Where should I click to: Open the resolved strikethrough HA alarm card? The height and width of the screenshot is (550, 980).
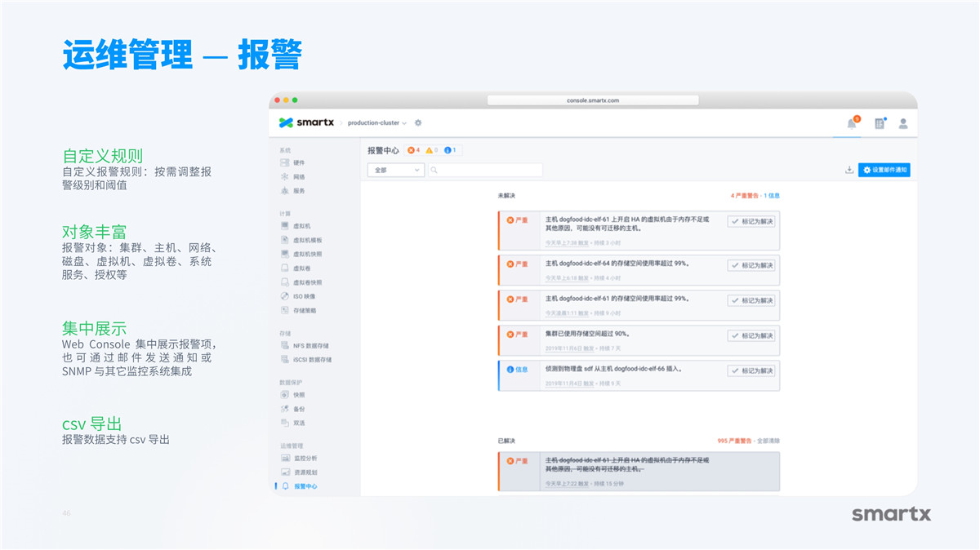(639, 471)
